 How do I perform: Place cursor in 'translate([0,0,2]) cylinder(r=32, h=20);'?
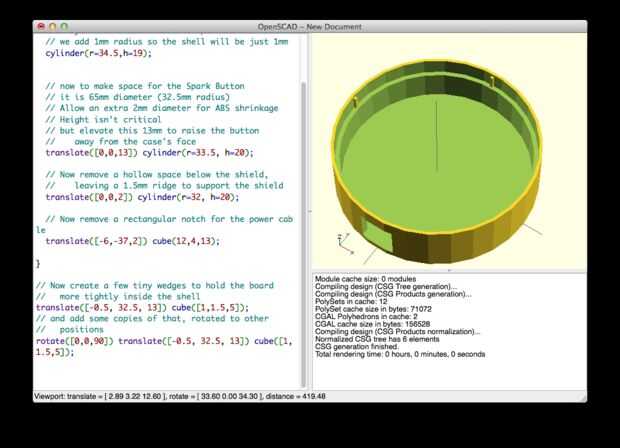click(142, 197)
